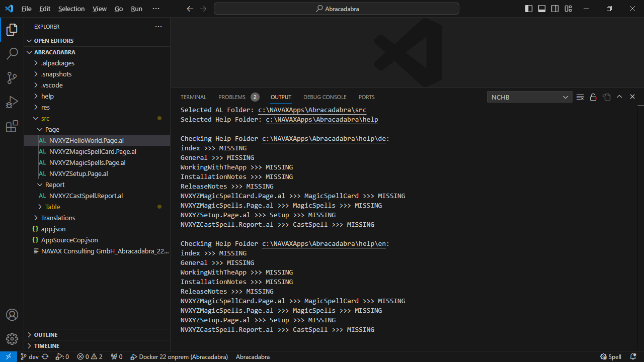
Task: Follow the help\de folder path link
Action: pyautogui.click(x=324, y=138)
